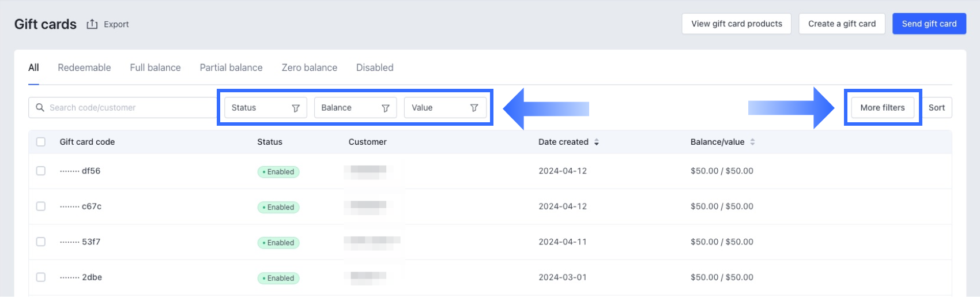Screen dimensions: 980x297
Task: Open the Zero balance tab
Action: [309, 67]
